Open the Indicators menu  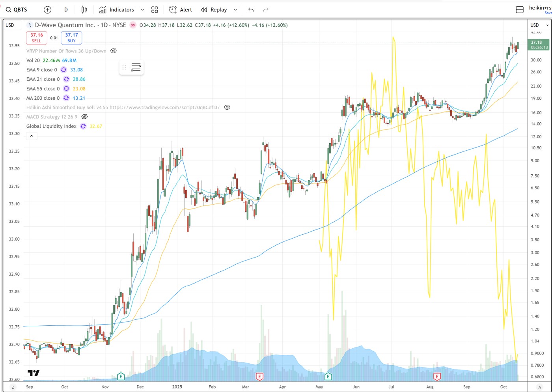pos(117,10)
